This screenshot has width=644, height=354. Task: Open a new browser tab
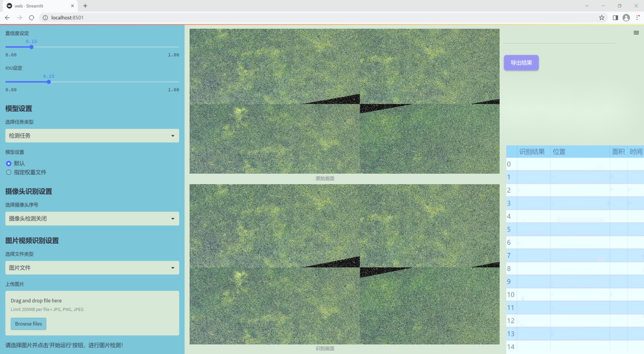[x=85, y=6]
